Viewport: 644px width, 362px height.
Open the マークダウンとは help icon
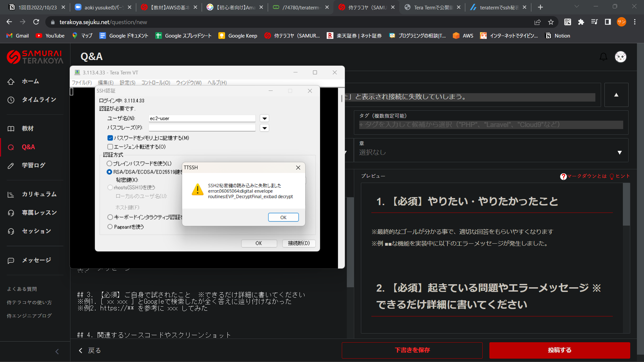(563, 176)
